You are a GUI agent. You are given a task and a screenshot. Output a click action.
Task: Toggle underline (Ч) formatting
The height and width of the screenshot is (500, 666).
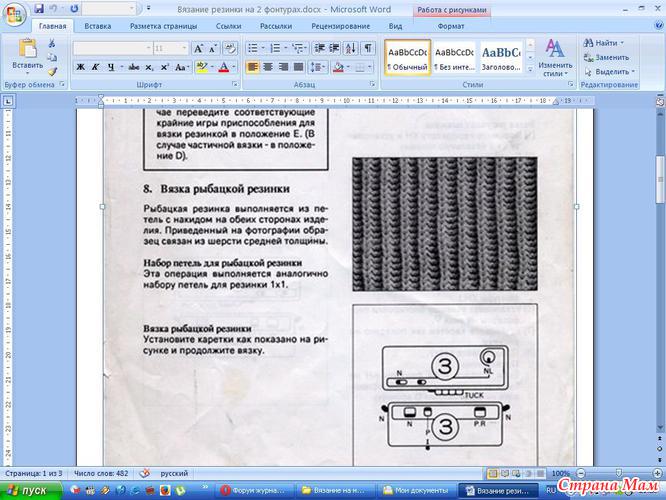111,67
